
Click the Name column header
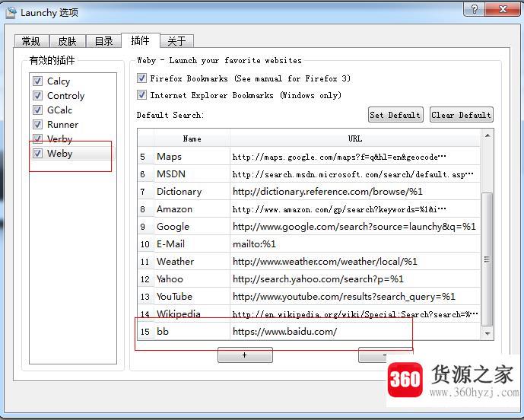pos(192,138)
